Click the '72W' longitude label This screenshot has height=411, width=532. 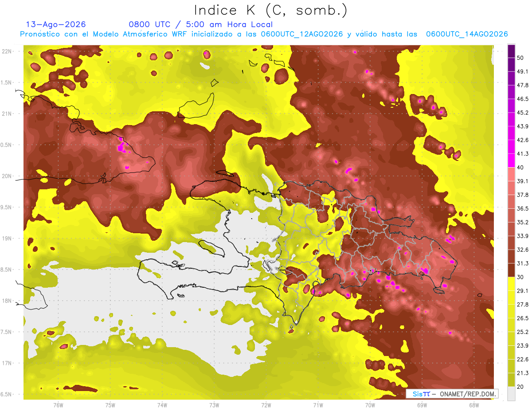pyautogui.click(x=266, y=405)
